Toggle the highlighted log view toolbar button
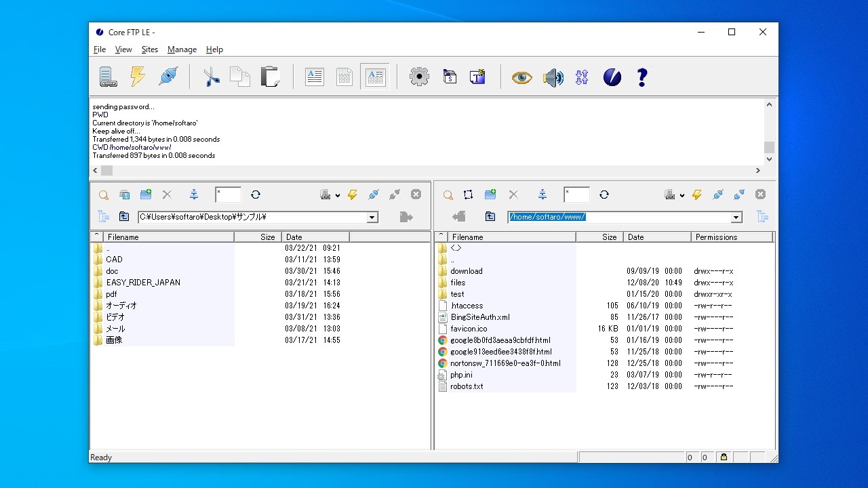 click(x=375, y=77)
